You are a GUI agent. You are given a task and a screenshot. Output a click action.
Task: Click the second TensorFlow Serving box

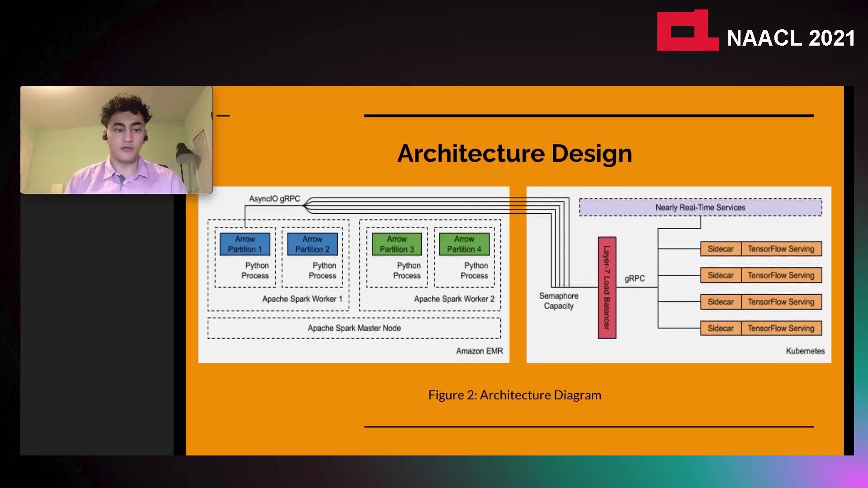(x=781, y=275)
